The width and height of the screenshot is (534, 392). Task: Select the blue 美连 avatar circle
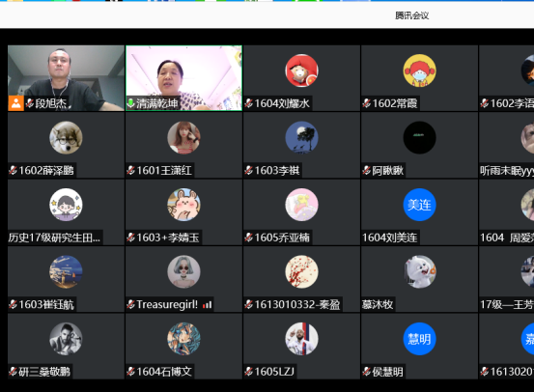(419, 205)
